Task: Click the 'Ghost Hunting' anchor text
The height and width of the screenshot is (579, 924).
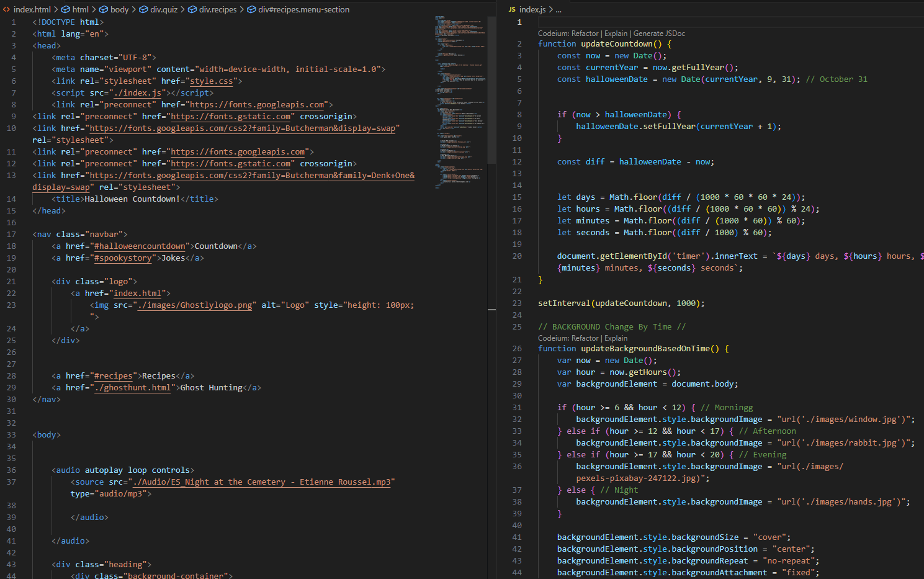Action: point(211,388)
